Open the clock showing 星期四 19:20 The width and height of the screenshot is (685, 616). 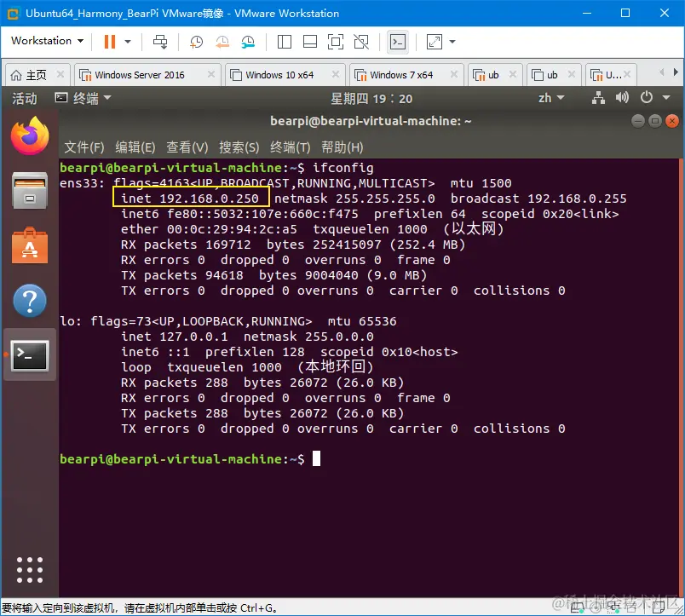(x=371, y=99)
